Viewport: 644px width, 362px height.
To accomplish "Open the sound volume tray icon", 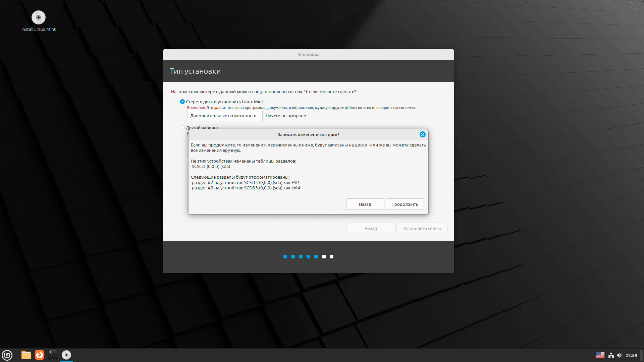I will [x=620, y=355].
